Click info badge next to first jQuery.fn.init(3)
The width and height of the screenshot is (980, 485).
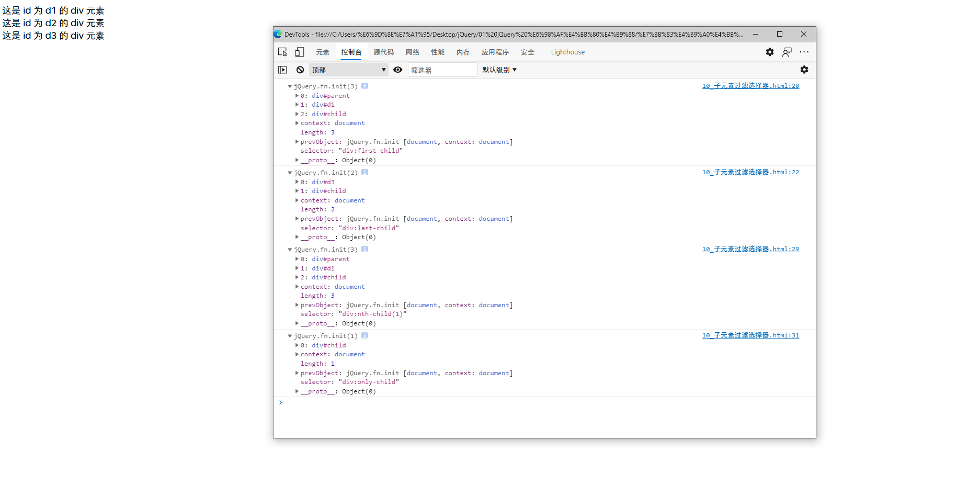365,86
